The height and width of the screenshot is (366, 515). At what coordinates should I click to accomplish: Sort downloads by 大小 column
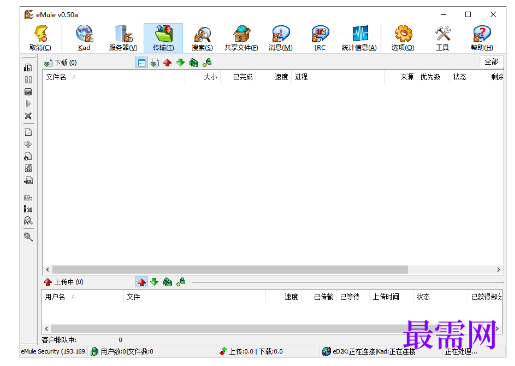point(202,77)
